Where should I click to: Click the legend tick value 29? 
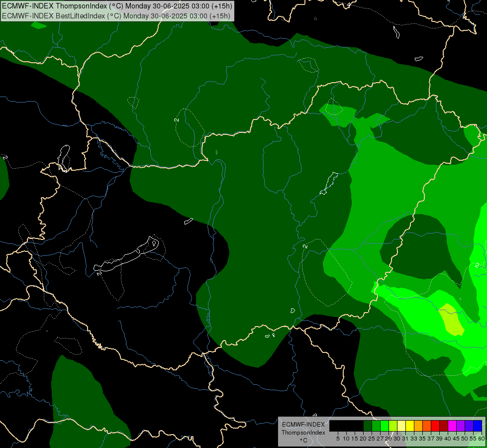tap(389, 439)
